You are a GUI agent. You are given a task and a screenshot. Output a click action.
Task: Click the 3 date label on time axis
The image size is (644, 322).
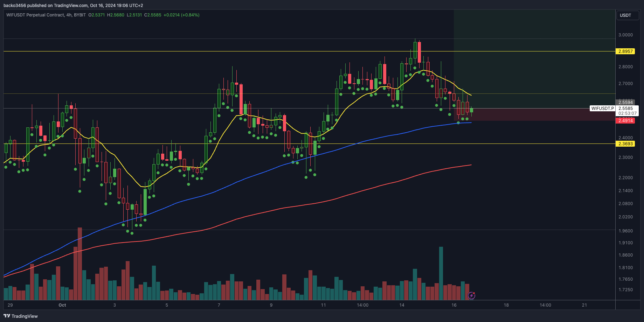(115, 305)
